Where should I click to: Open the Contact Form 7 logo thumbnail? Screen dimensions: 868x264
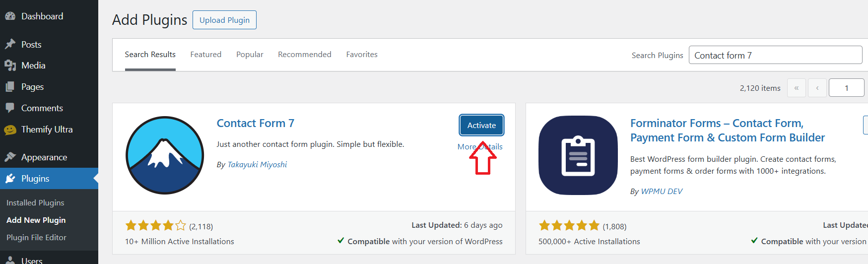165,155
